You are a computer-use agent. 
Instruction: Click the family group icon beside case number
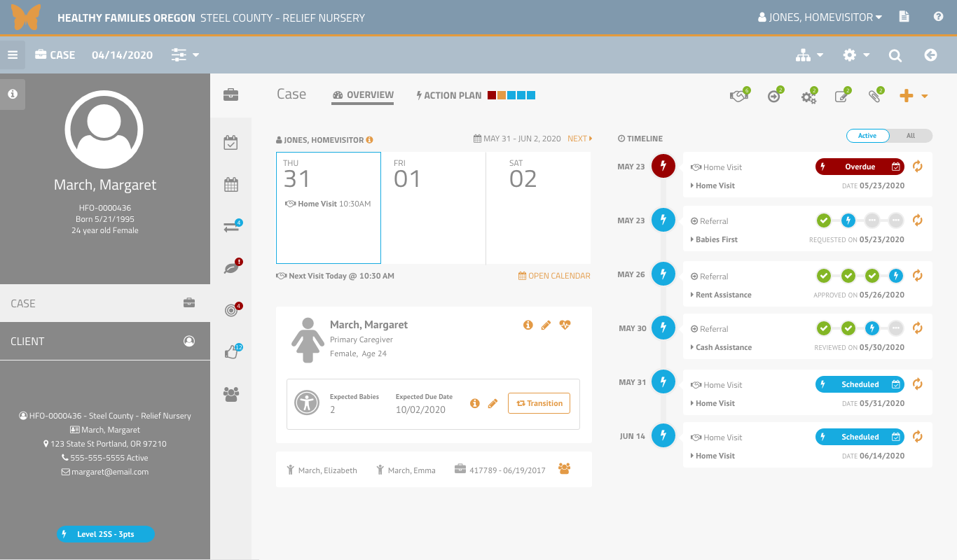coord(564,469)
